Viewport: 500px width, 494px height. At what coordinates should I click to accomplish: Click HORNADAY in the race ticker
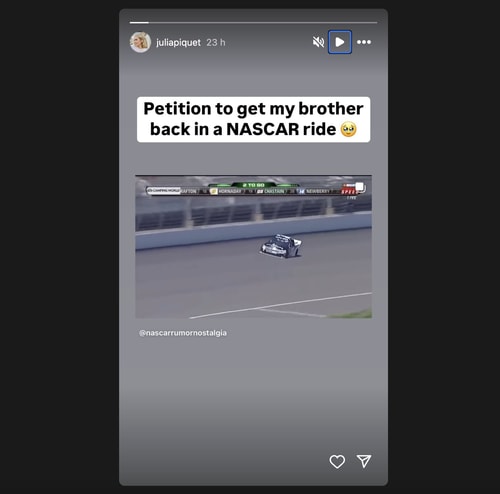(x=230, y=191)
